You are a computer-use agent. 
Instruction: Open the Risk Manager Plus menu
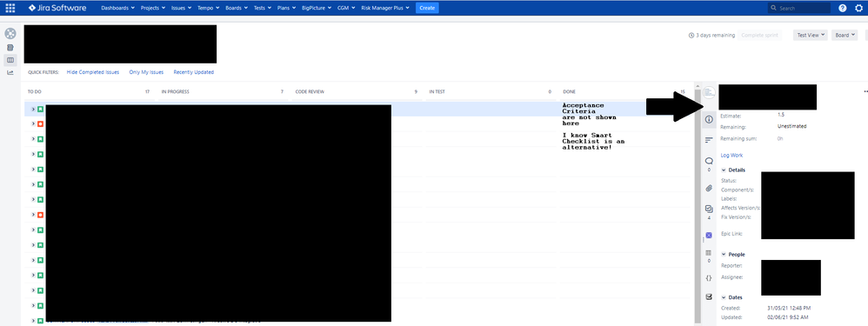pos(385,9)
